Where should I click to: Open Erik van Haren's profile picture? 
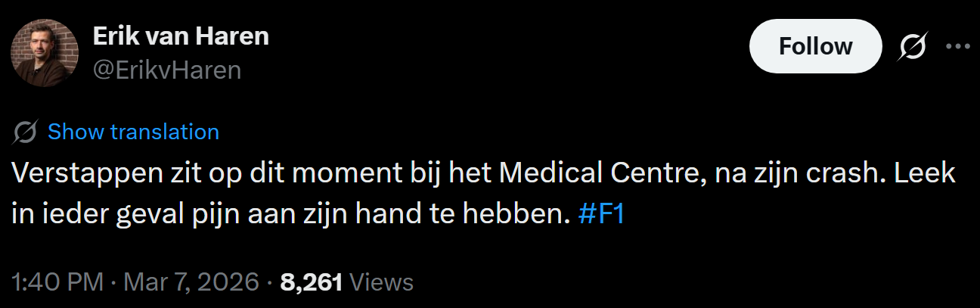click(x=45, y=53)
